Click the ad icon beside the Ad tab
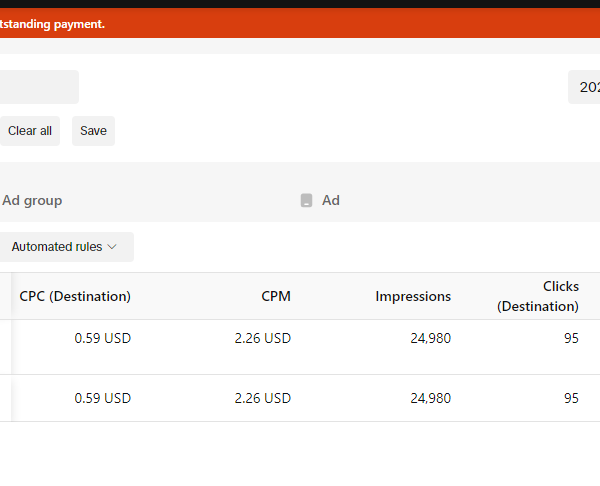600x486 pixels. click(x=306, y=200)
